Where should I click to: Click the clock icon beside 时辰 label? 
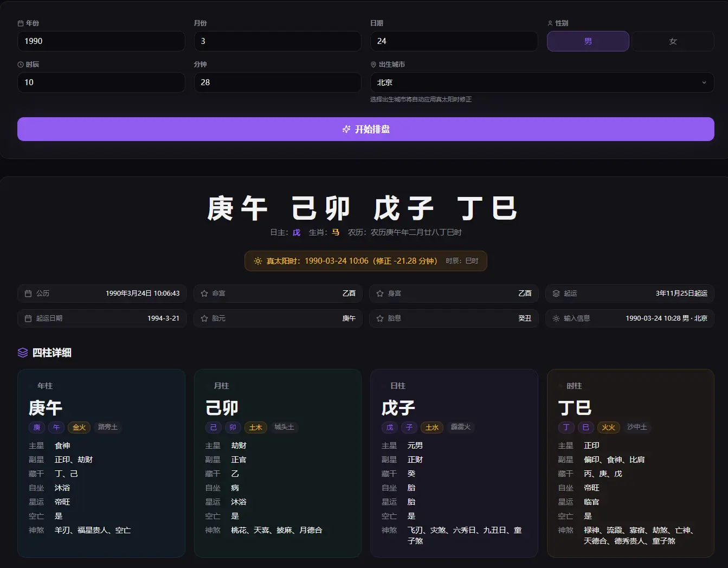pyautogui.click(x=21, y=65)
